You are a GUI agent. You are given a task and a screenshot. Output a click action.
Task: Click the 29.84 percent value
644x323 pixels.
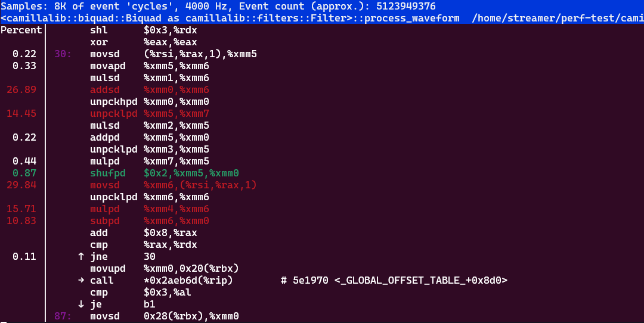point(21,185)
